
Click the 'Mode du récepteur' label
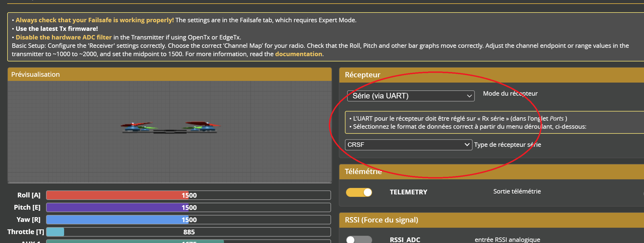pos(510,94)
